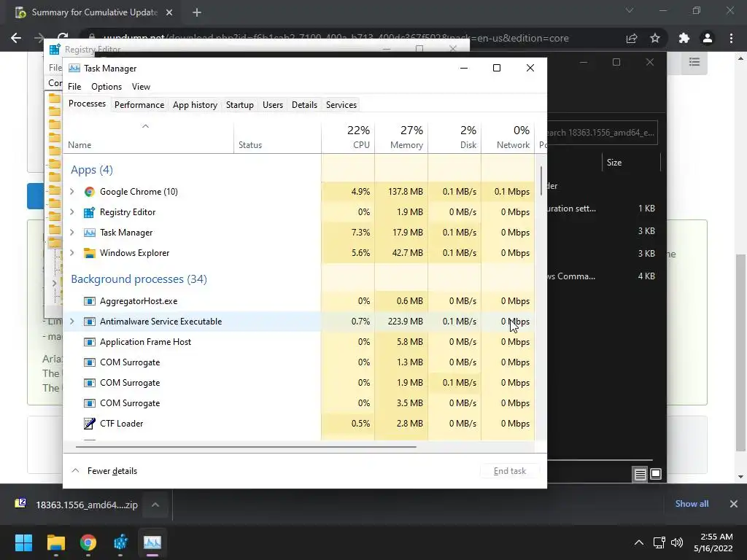Sort by Name column header

click(x=148, y=137)
